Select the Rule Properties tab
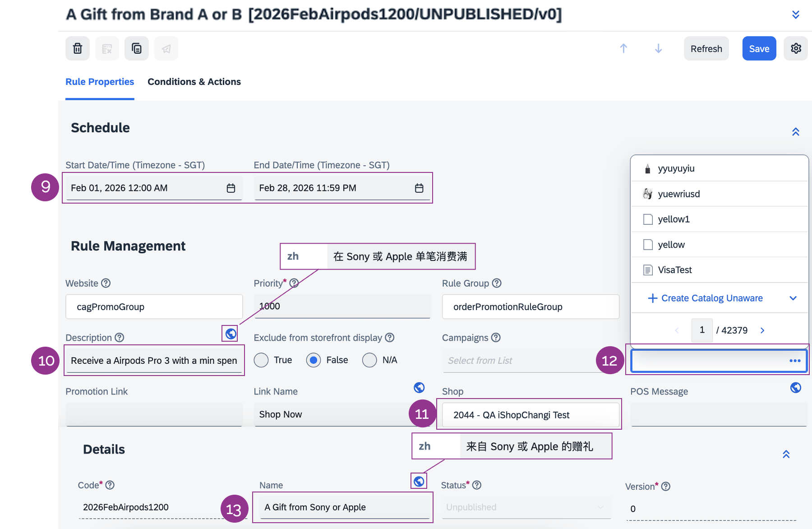This screenshot has height=529, width=812. click(100, 82)
